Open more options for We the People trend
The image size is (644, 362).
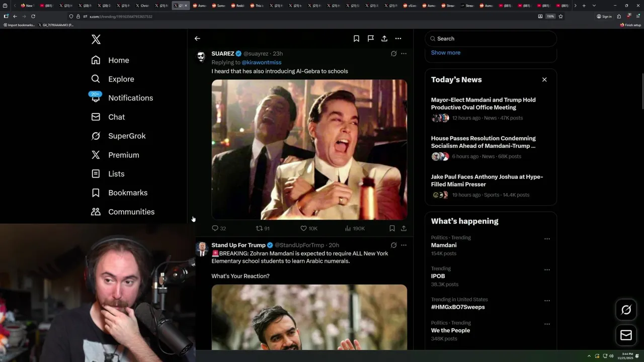coord(547,324)
